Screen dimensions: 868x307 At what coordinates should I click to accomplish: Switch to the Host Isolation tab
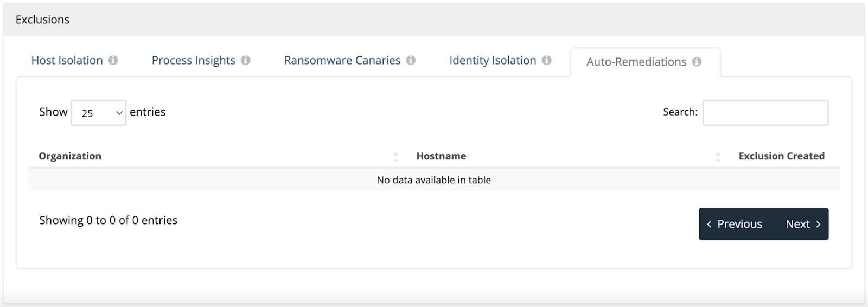click(67, 60)
